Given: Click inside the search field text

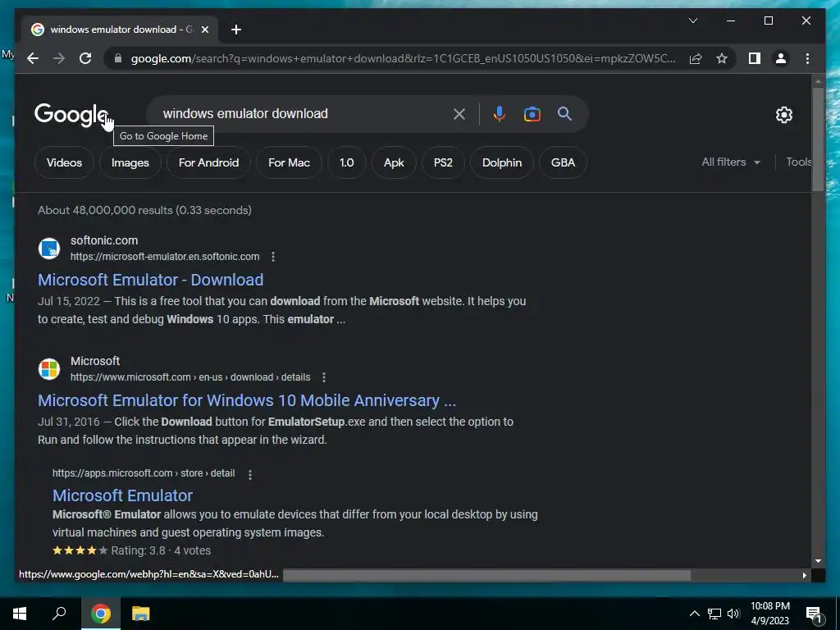Looking at the screenshot, I should coord(245,113).
